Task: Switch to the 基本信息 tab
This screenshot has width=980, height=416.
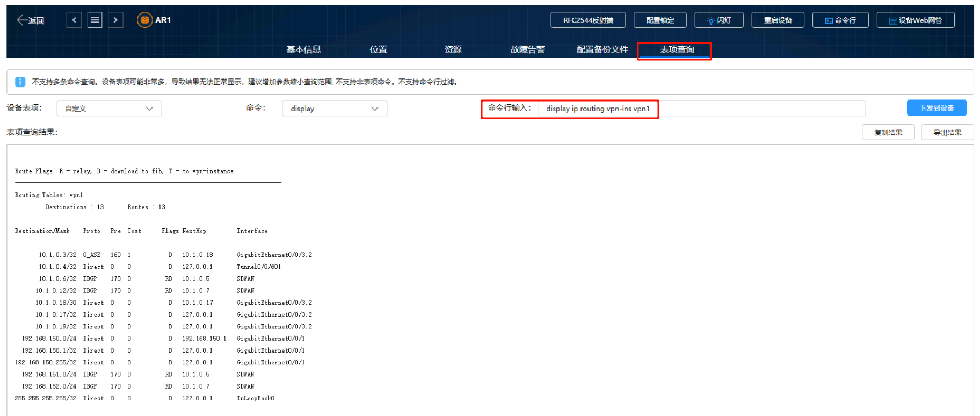Action: click(x=303, y=49)
